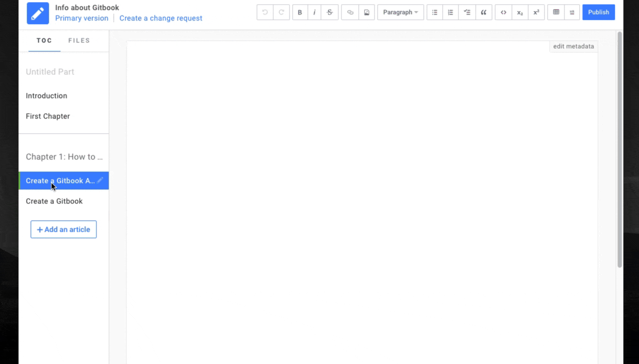Insert a table
639x364 pixels.
(x=556, y=12)
